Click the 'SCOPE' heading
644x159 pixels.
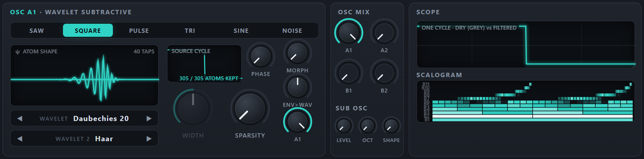click(428, 12)
